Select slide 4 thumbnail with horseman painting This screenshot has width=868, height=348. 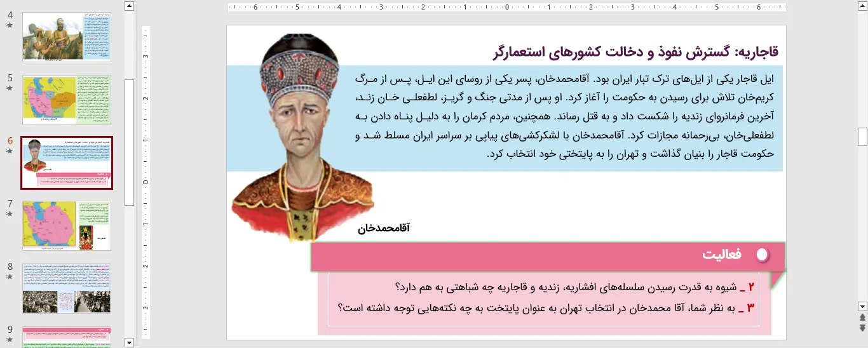coord(67,36)
